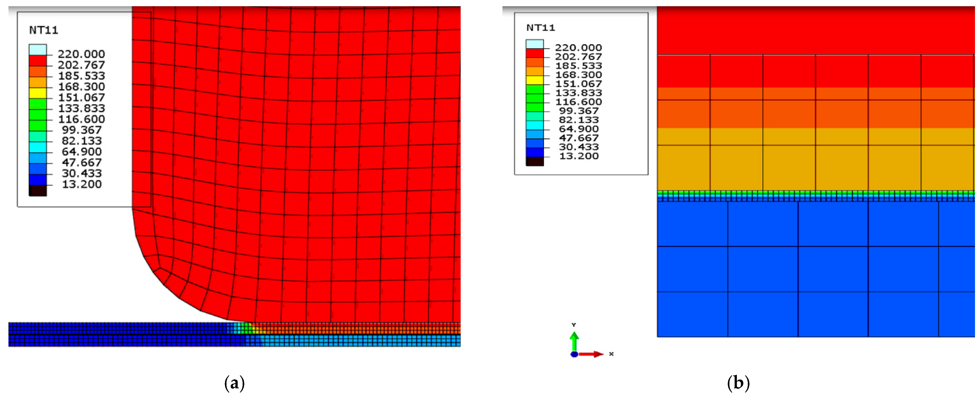Pick the orange 168.300 swatch in the right legend
The image size is (980, 401).
[x=535, y=71]
